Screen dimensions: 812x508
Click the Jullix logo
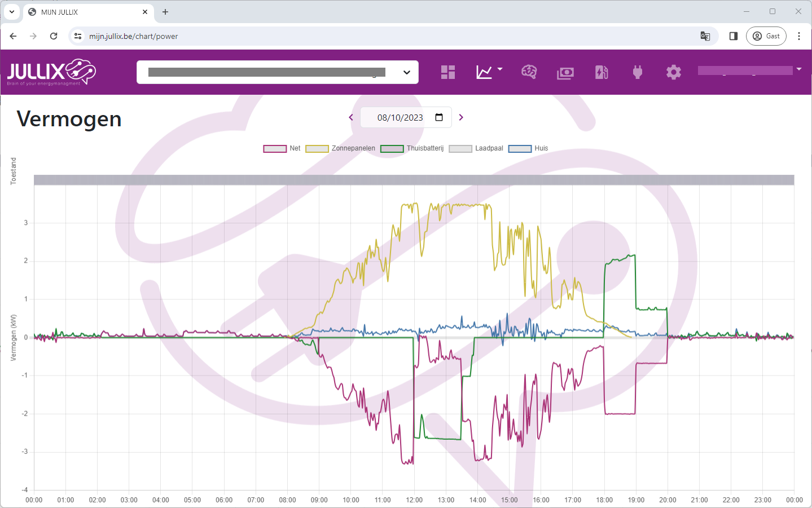pyautogui.click(x=51, y=72)
